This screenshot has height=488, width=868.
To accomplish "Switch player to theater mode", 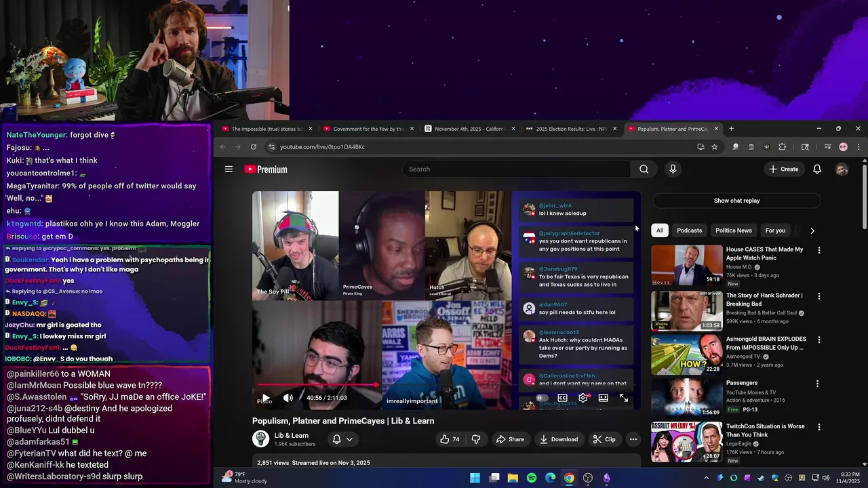I will click(603, 398).
